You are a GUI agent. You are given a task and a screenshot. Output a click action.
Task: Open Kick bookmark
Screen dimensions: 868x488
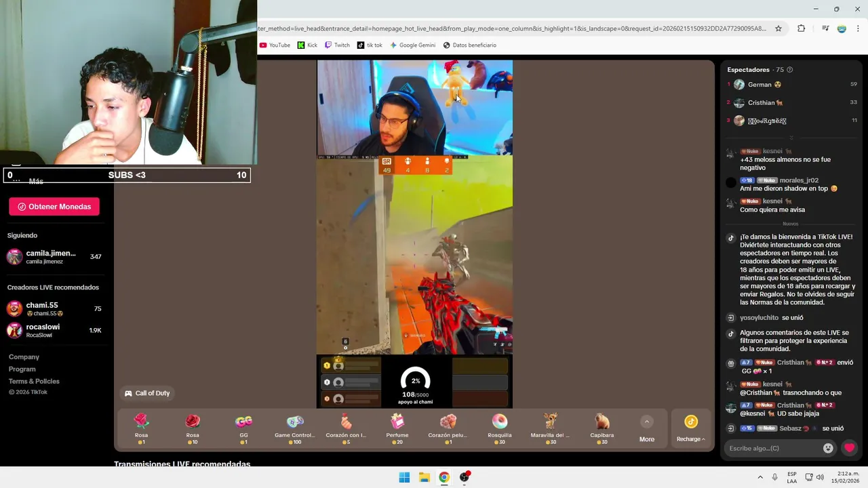[x=307, y=45]
